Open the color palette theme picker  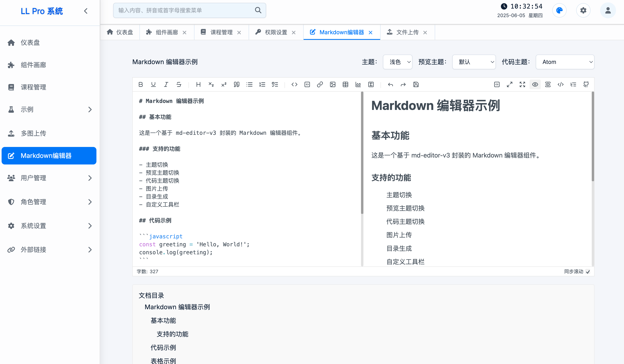pos(559,10)
